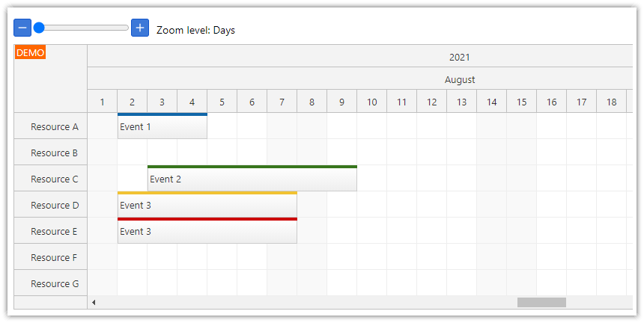Select Event 1 in Resource A row
The height and width of the screenshot is (323, 644).
[162, 127]
